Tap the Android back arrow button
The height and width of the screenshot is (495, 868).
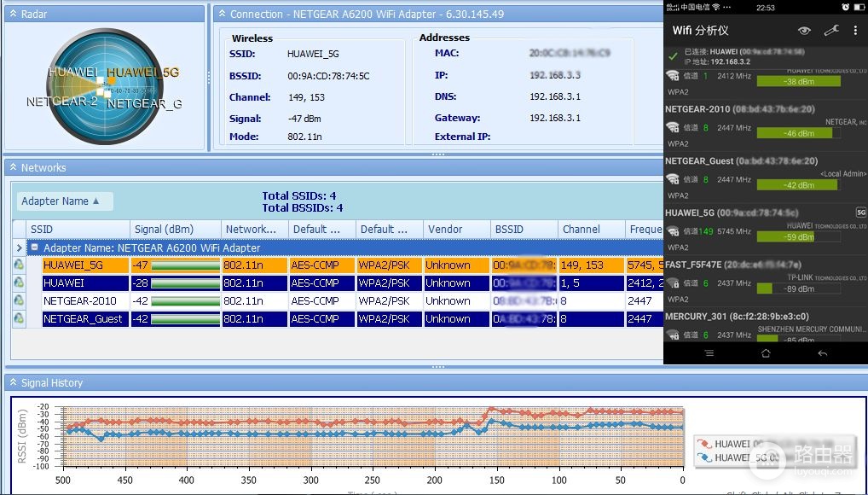(x=823, y=353)
